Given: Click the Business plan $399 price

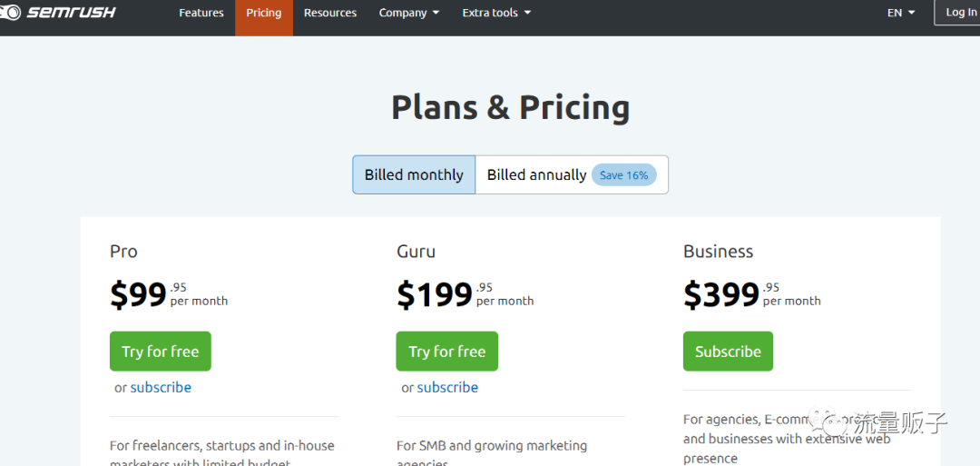Looking at the screenshot, I should 721,294.
